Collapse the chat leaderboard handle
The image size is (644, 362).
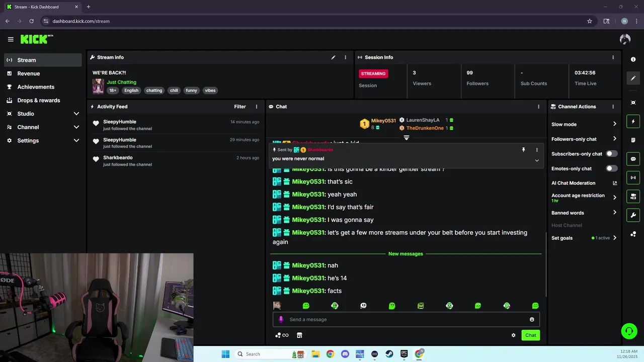coord(407,137)
